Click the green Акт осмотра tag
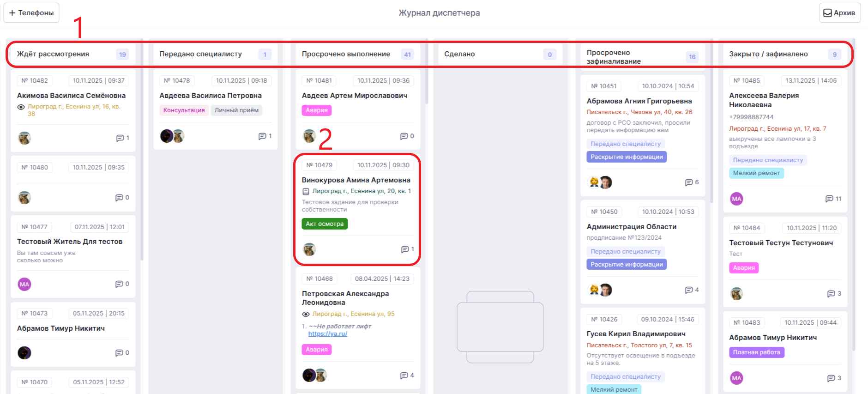Viewport: 868px width, 394px height. pyautogui.click(x=325, y=224)
